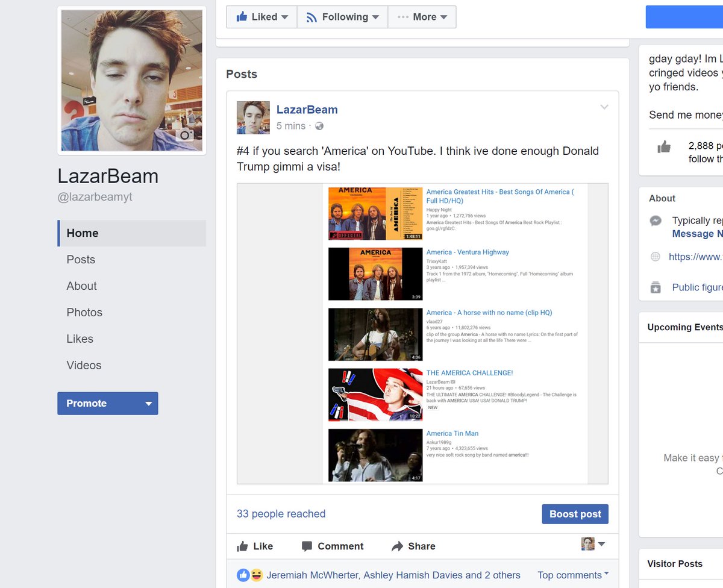Screen dimensions: 723x588
Task: Click the LazarBeam post author name
Action: coord(307,110)
